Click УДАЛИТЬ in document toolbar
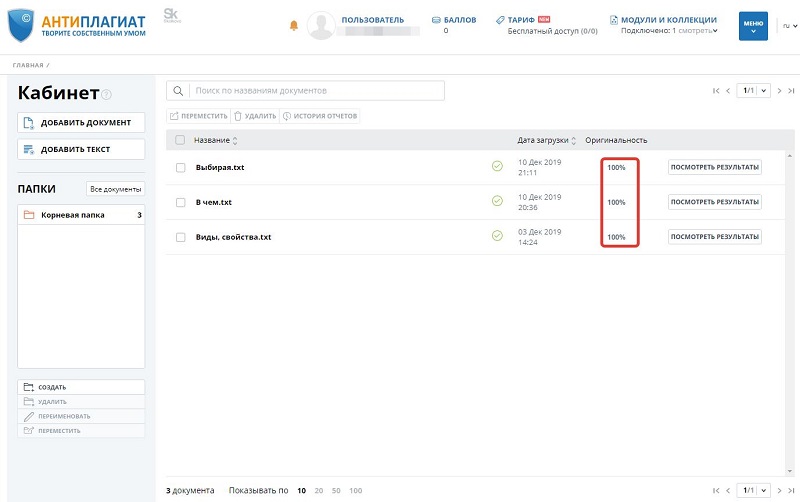The width and height of the screenshot is (800, 502). click(x=255, y=116)
